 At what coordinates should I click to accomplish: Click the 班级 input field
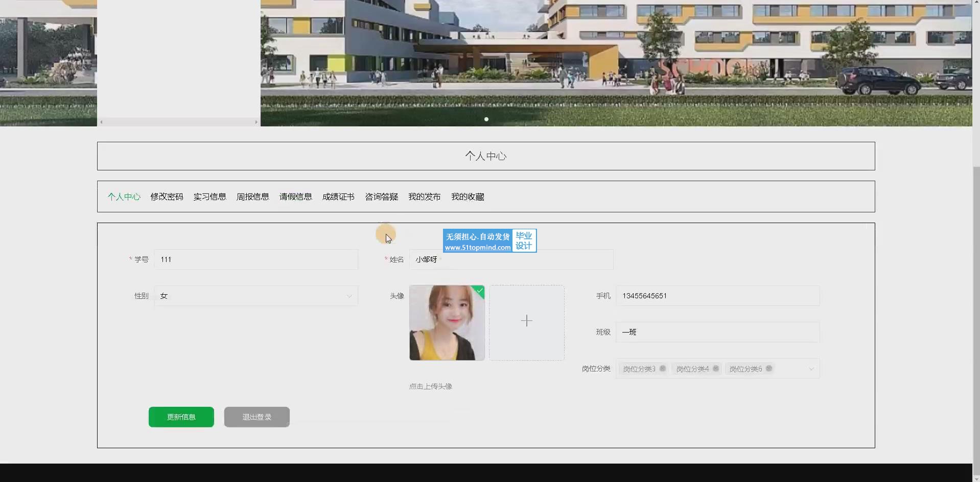point(718,332)
